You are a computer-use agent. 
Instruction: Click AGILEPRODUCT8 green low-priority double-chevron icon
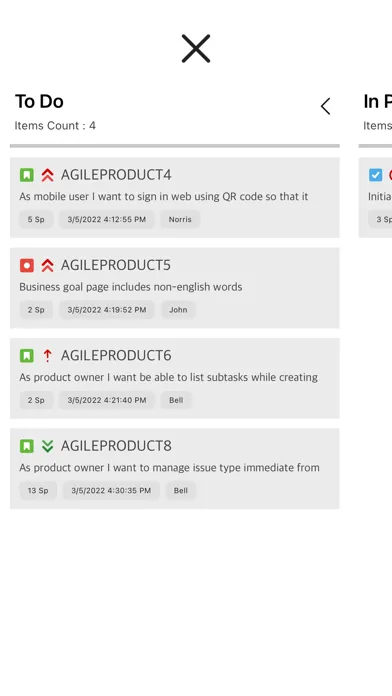click(48, 446)
